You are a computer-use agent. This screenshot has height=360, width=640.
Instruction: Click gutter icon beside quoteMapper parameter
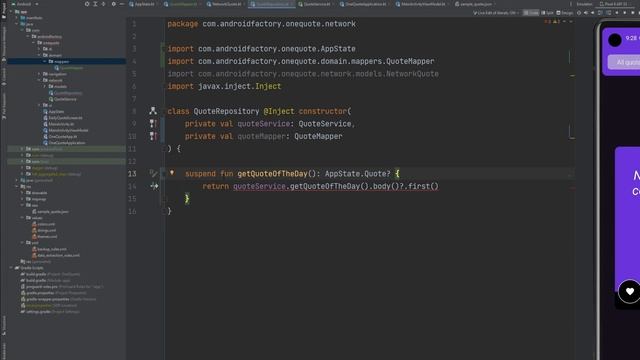153,136
